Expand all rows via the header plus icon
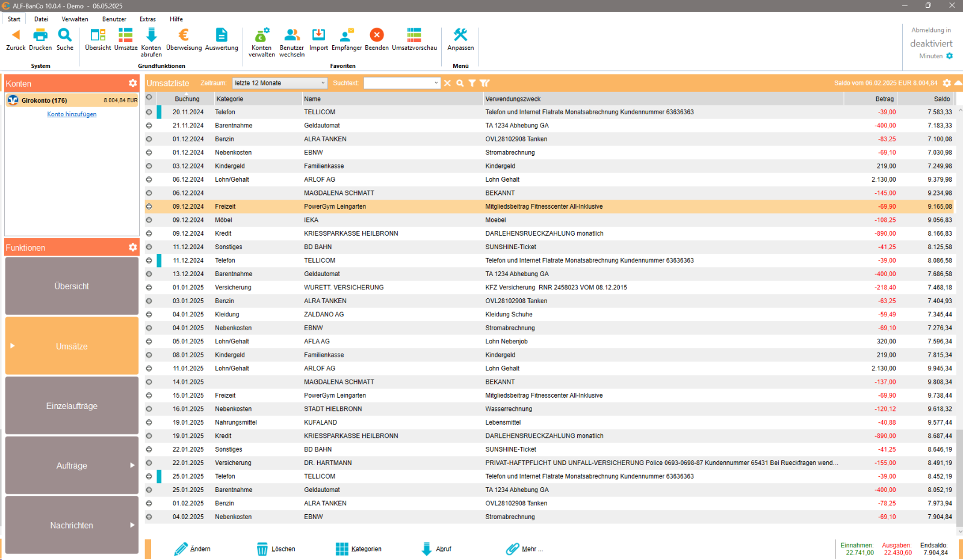The height and width of the screenshot is (560, 963). pos(149,97)
